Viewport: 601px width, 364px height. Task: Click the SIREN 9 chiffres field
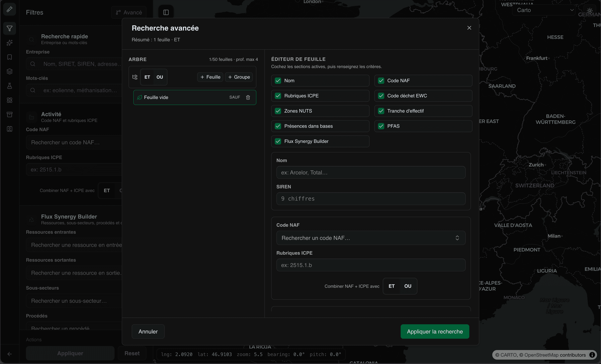371,199
